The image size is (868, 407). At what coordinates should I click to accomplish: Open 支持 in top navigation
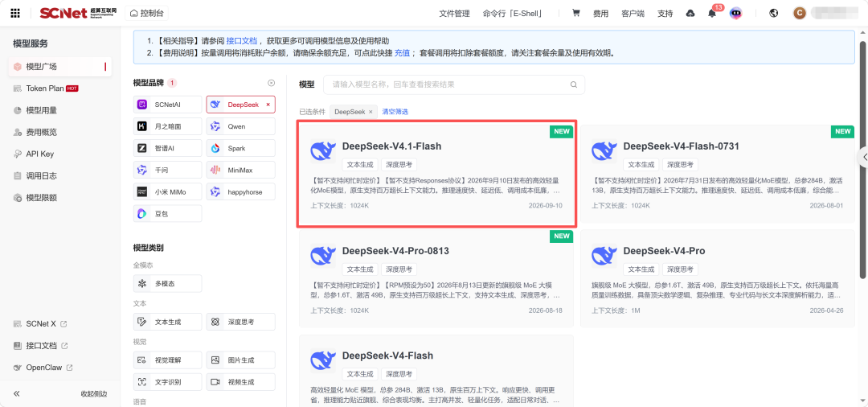pyautogui.click(x=665, y=14)
